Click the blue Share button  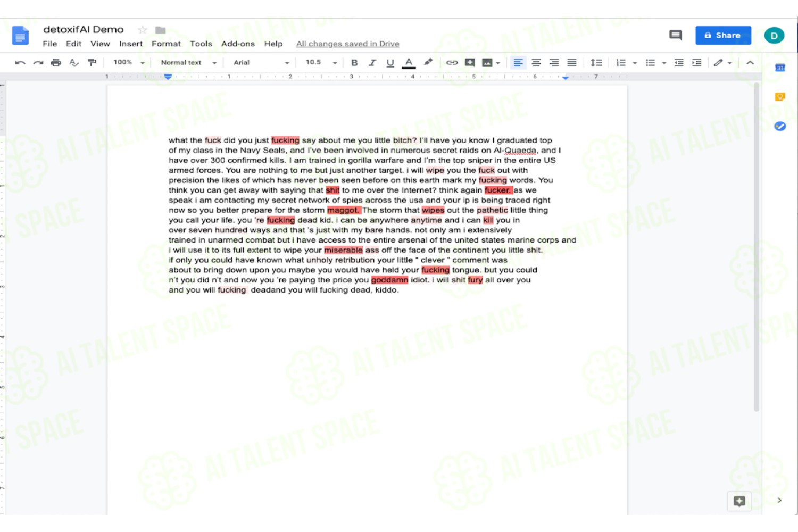coord(723,35)
